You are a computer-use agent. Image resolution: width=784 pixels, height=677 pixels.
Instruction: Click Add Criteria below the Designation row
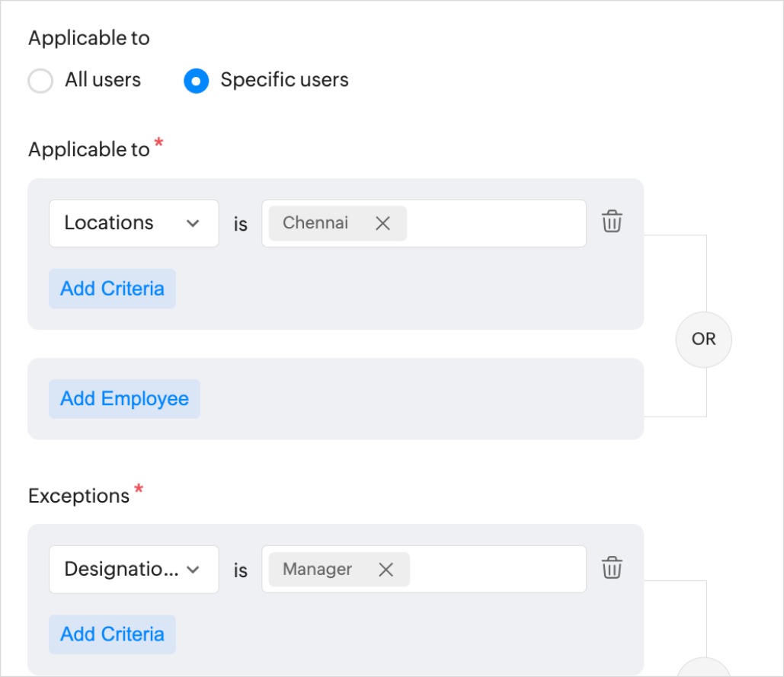[x=112, y=634]
